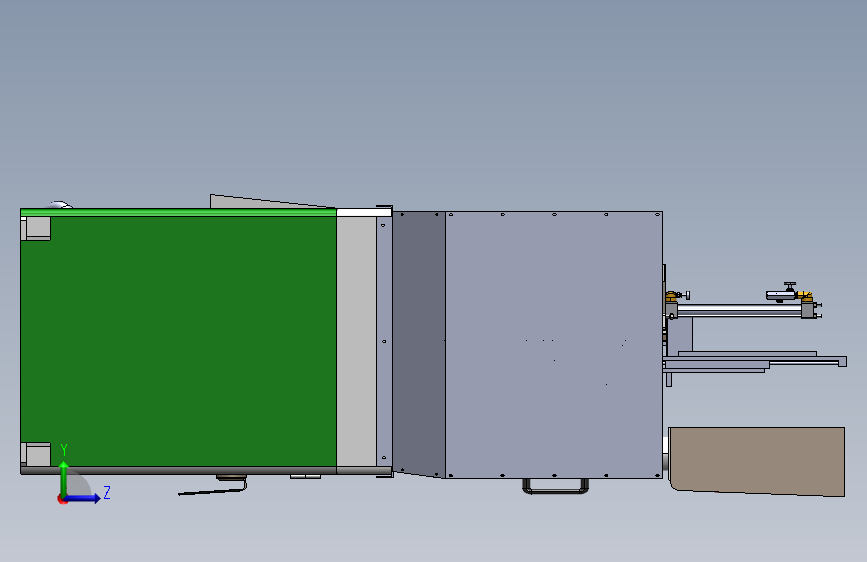Image resolution: width=867 pixels, height=562 pixels.
Task: Select the large gray enclosure front face
Action: (x=553, y=344)
